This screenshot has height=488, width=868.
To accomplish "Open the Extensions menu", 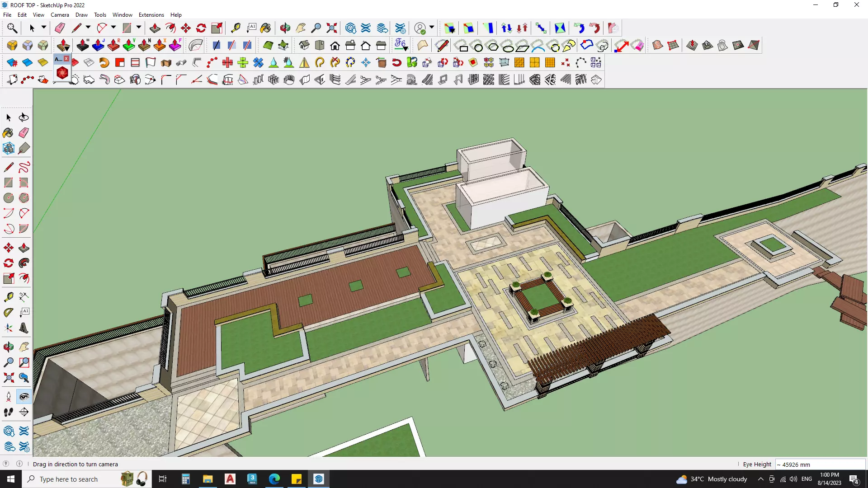I will pyautogui.click(x=151, y=15).
